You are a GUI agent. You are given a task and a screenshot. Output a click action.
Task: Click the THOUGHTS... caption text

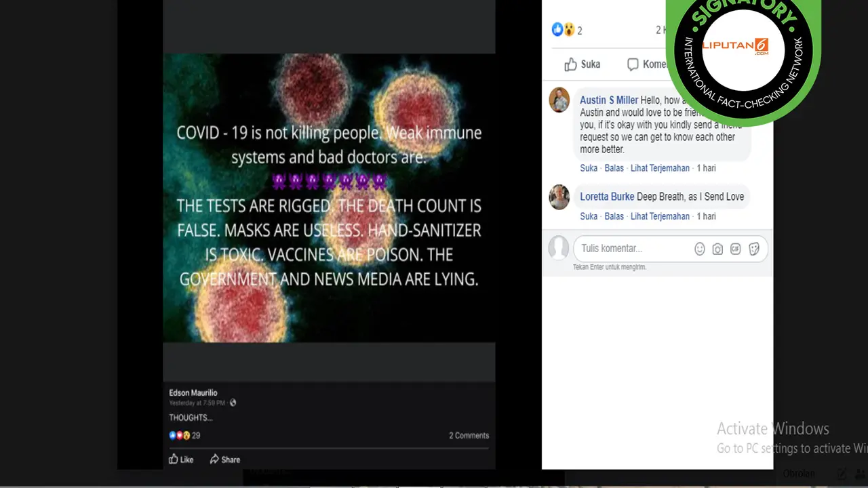(x=191, y=418)
